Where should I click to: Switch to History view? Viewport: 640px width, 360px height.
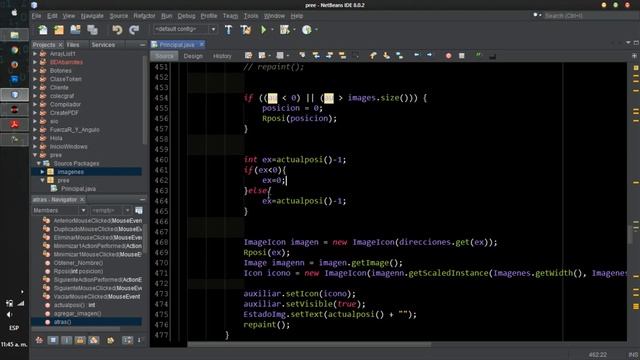pyautogui.click(x=222, y=56)
